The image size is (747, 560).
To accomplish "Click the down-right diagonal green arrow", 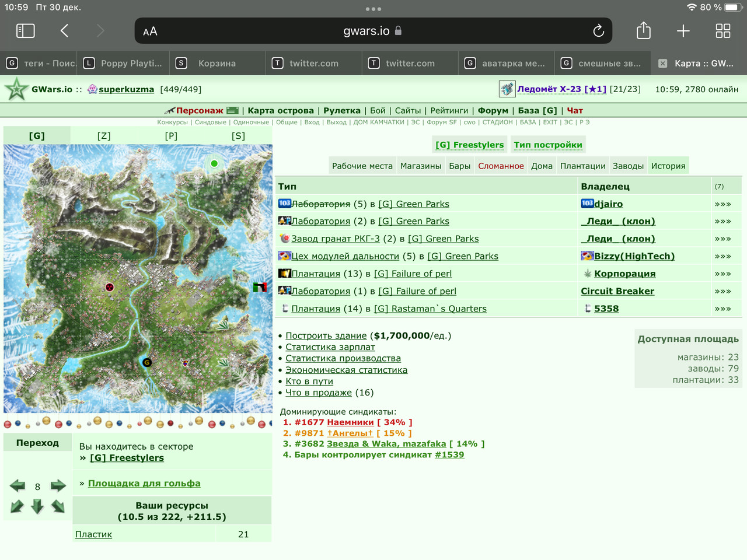I will pyautogui.click(x=58, y=506).
